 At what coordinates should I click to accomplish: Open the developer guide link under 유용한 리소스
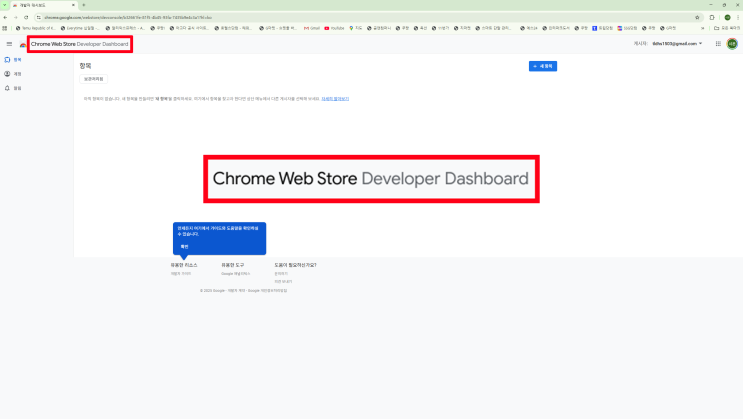click(x=181, y=273)
